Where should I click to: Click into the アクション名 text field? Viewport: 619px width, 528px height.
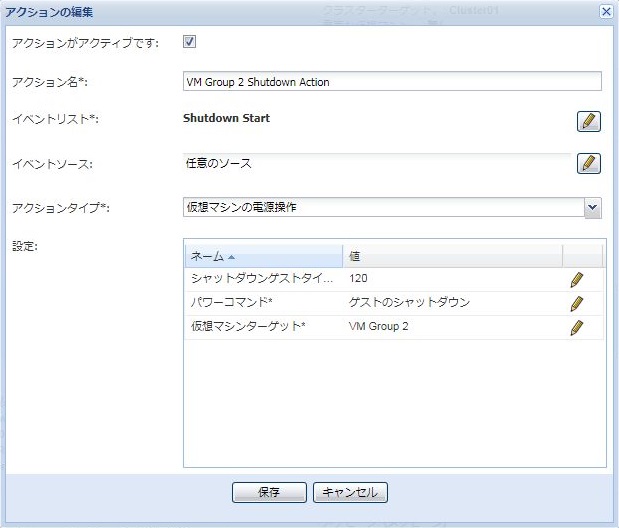point(392,82)
